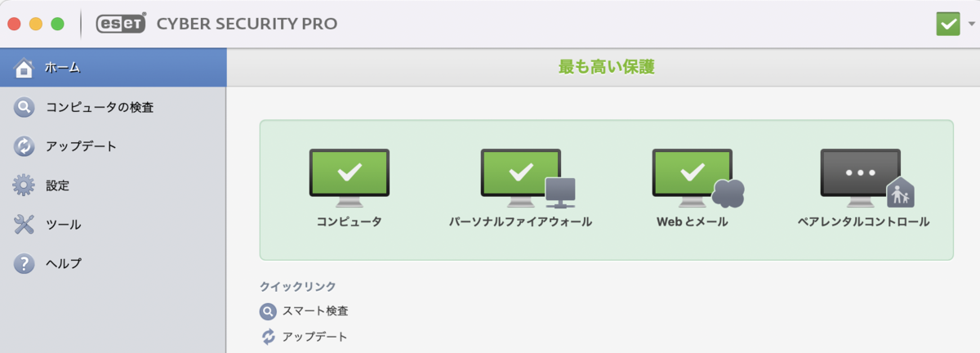Click the magnifier icon beside スマート検査
The width and height of the screenshot is (980, 353).
[x=269, y=311]
